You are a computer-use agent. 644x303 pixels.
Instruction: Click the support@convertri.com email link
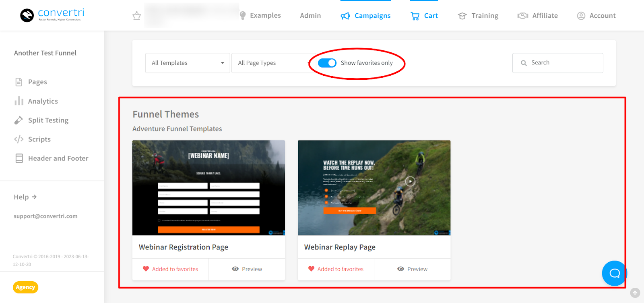point(45,216)
